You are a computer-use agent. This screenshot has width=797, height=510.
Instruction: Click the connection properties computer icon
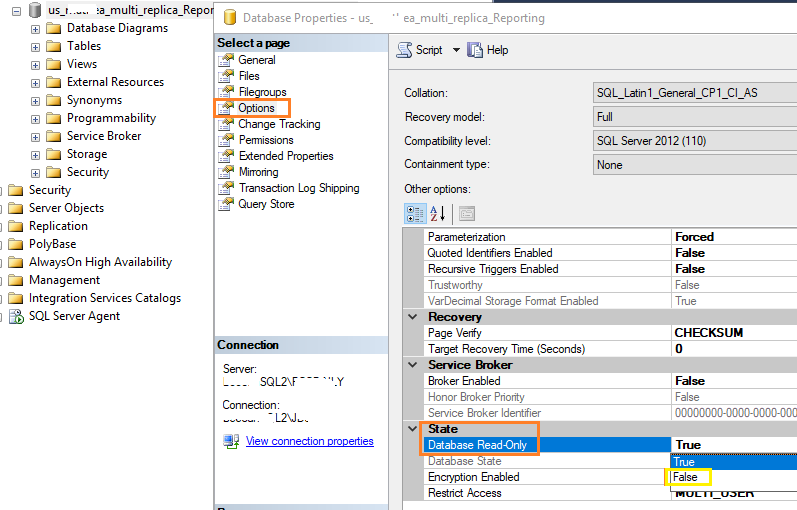[231, 441]
